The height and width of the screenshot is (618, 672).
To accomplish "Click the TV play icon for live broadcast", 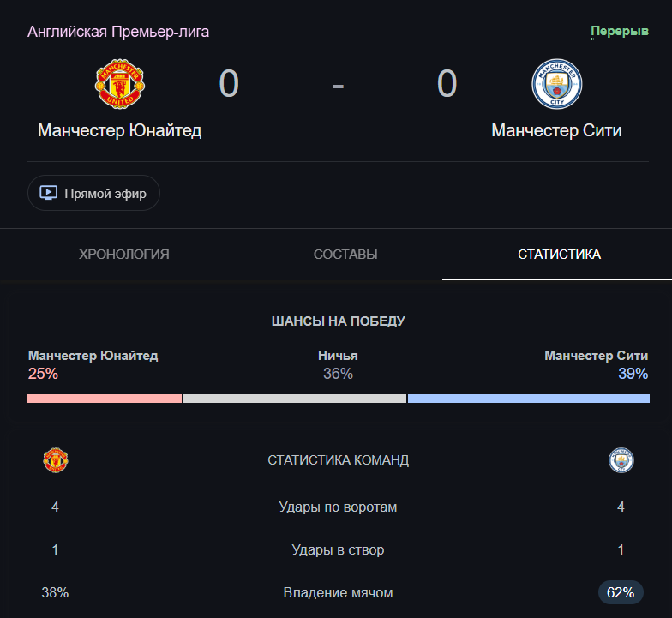I will coord(48,193).
